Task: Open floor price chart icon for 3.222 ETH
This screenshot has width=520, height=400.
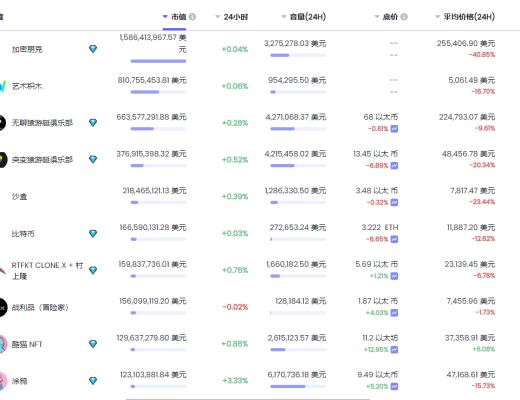Action: (394, 239)
